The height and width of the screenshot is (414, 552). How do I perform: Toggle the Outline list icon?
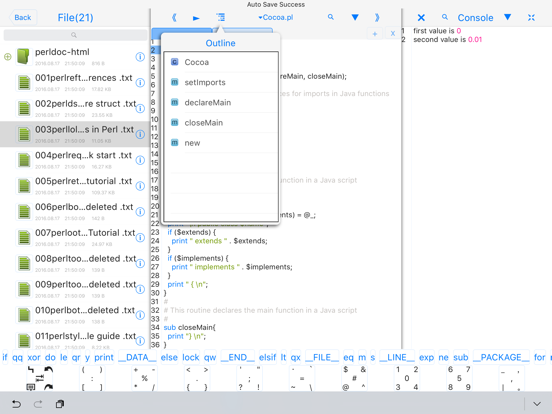pyautogui.click(x=220, y=17)
